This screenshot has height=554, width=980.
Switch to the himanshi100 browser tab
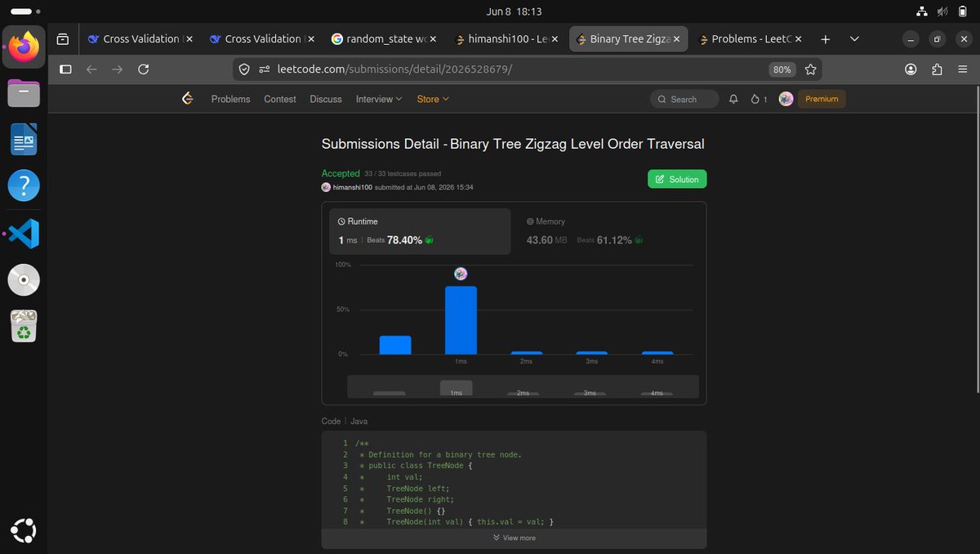pos(505,39)
